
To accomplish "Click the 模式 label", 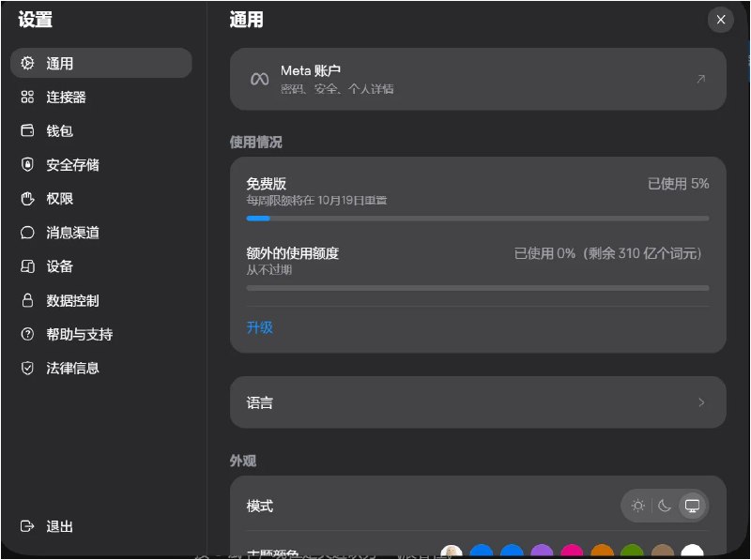I will 260,506.
